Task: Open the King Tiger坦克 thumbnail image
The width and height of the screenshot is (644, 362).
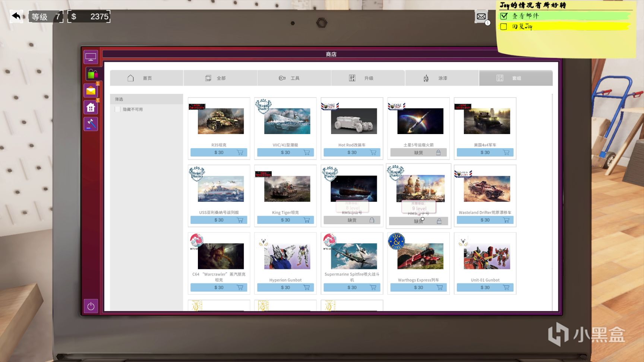Action: (287, 189)
